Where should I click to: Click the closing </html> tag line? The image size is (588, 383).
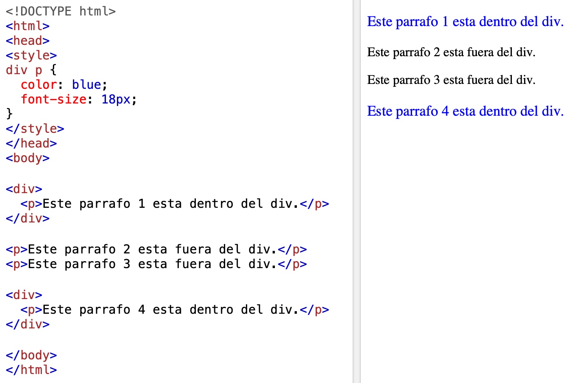(x=31, y=370)
